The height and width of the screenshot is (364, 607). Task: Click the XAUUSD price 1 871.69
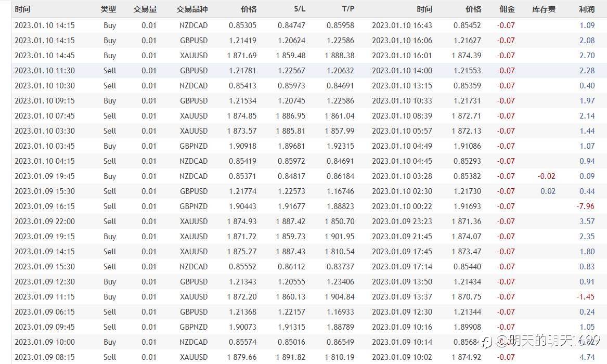pyautogui.click(x=241, y=56)
